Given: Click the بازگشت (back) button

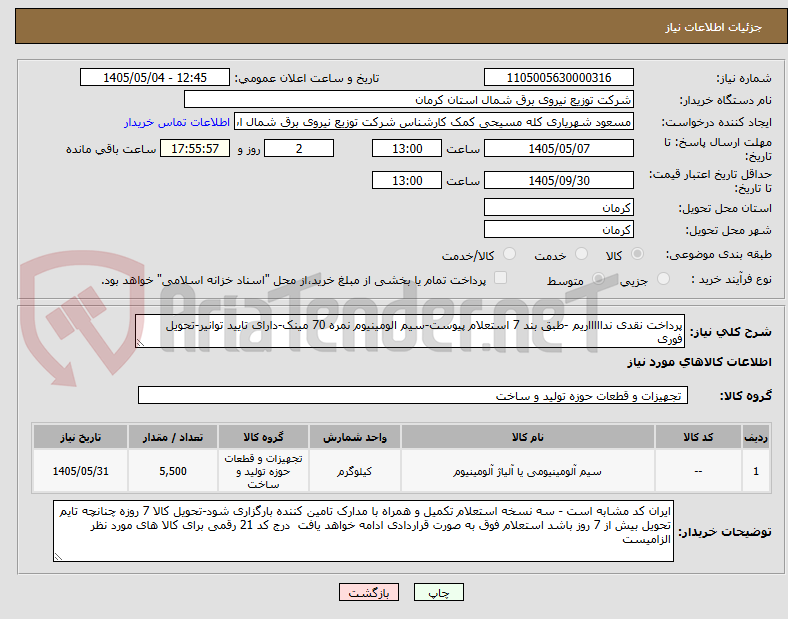Looking at the screenshot, I should (369, 592).
